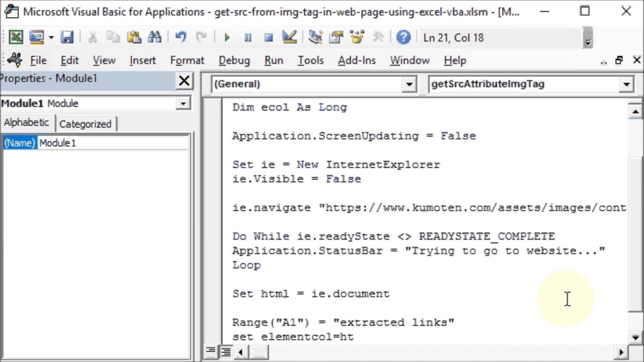Click the 'Do While ie.readyState' line

coord(393,236)
